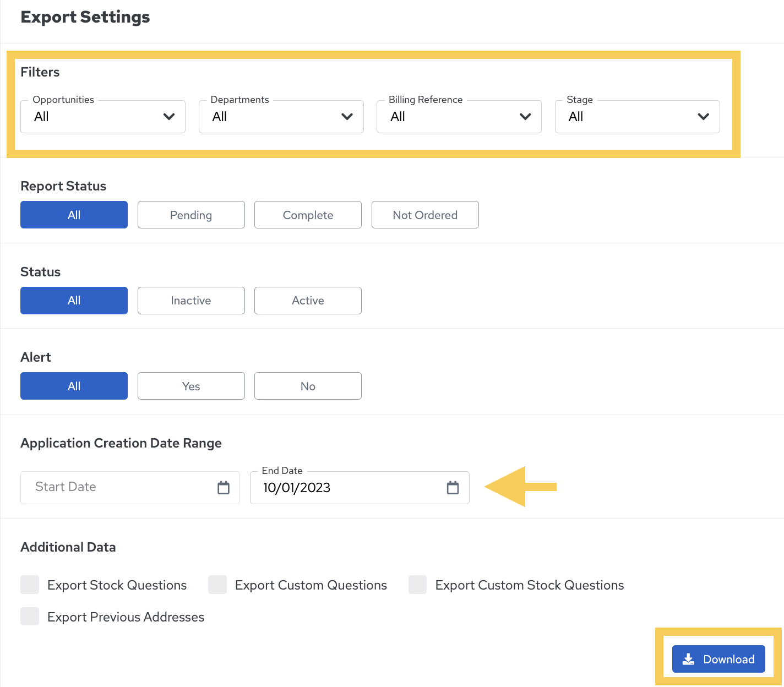Click the Opportunities dropdown chevron
The height and width of the screenshot is (687, 784).
pyautogui.click(x=169, y=117)
